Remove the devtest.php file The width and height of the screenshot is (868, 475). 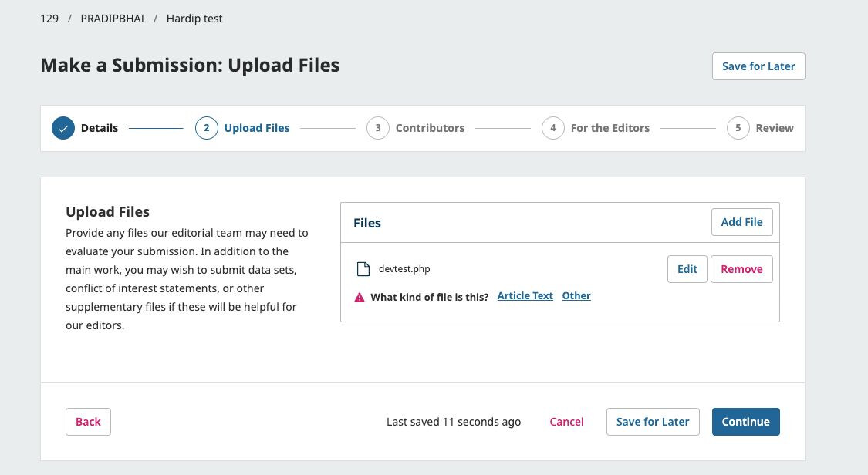(x=741, y=269)
